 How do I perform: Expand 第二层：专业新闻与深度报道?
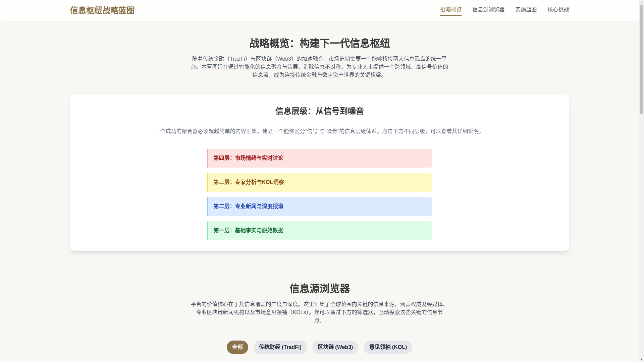tap(319, 206)
